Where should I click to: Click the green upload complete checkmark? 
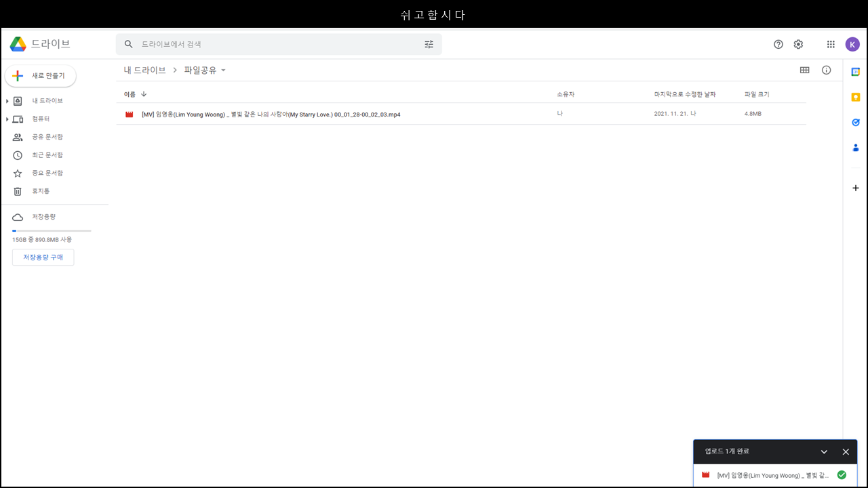pos(842,475)
